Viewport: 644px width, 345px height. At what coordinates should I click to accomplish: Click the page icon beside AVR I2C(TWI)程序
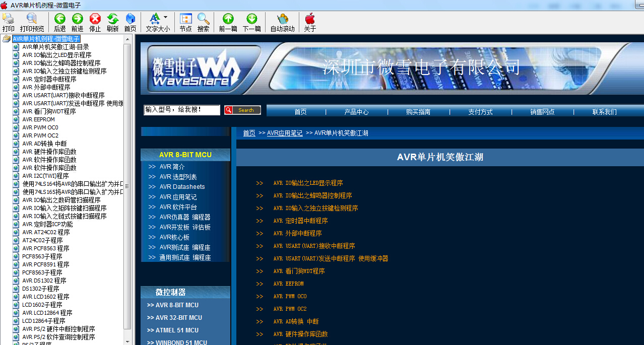(x=16, y=176)
